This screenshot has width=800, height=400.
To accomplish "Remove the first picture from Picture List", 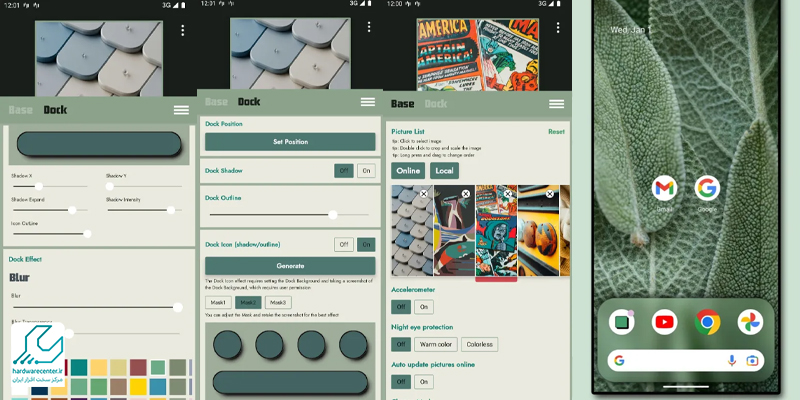I will (423, 193).
